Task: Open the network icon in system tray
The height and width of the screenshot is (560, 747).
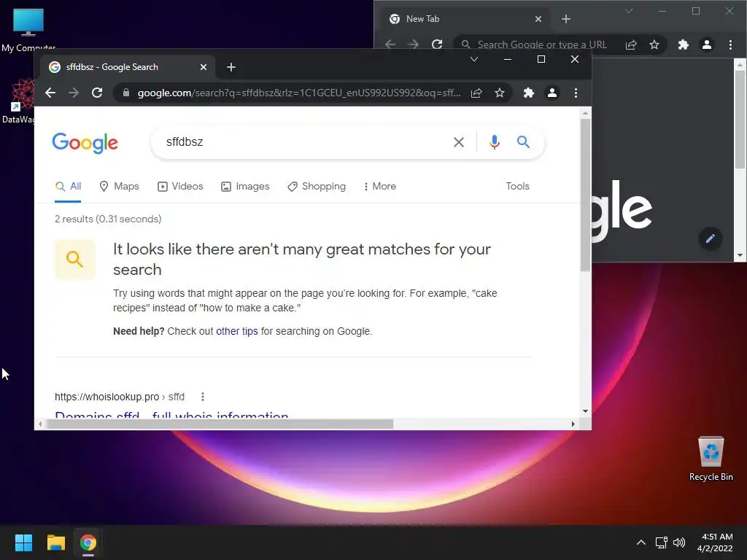Action: [x=661, y=542]
